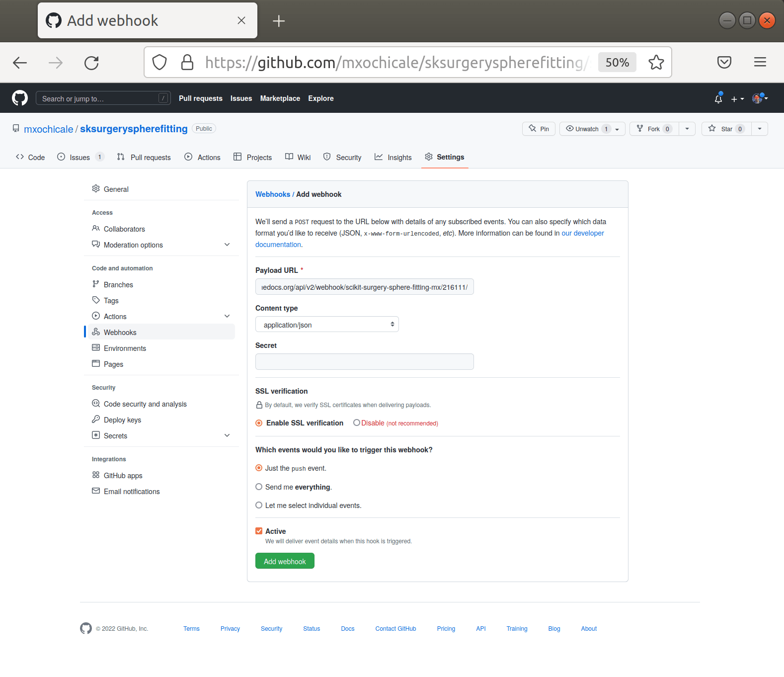This screenshot has height=677, width=784.
Task: Open Explore in top navigation
Action: [x=321, y=98]
